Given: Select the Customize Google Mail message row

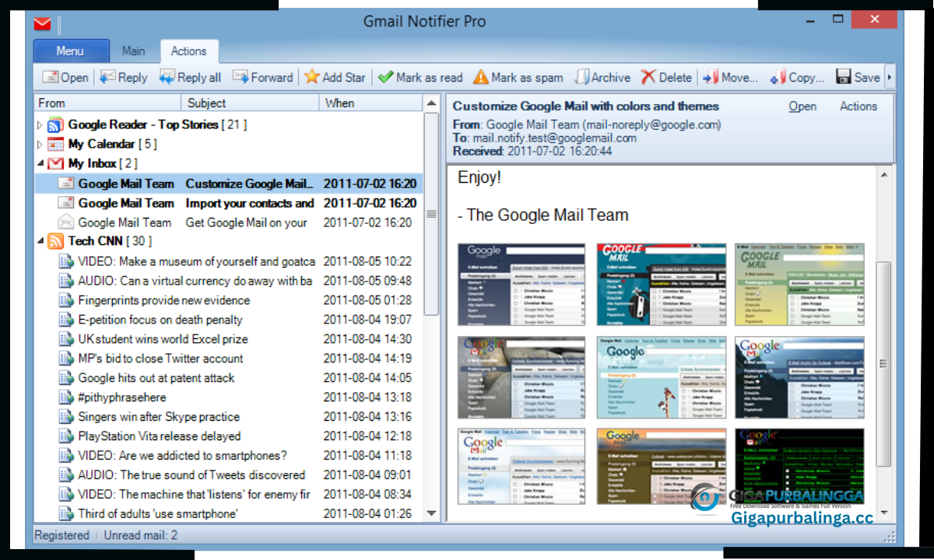Looking at the screenshot, I should point(229,184).
